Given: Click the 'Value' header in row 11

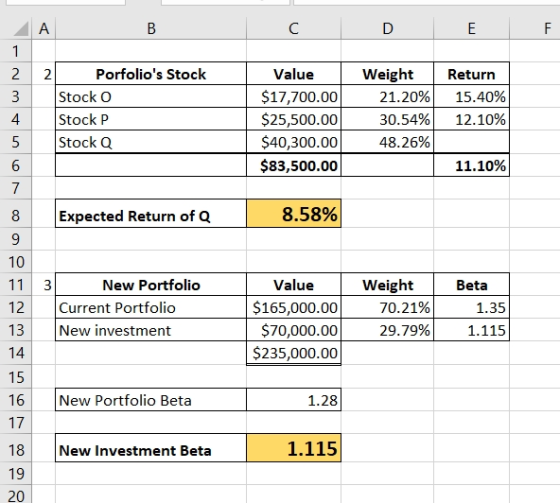Looking at the screenshot, I should pyautogui.click(x=294, y=285).
